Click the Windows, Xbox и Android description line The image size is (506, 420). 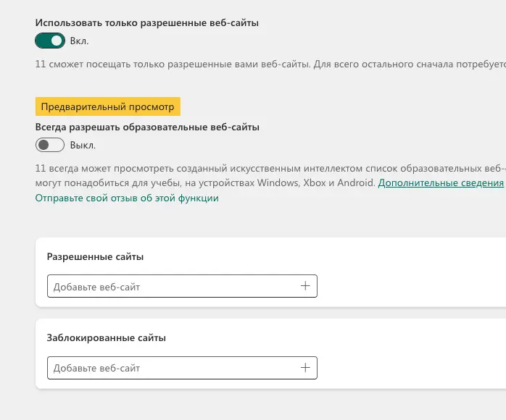[205, 183]
